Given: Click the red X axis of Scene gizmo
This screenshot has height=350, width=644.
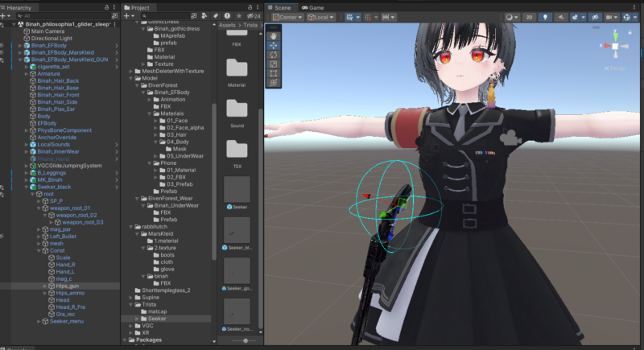Looking at the screenshot, I should coord(606,46).
